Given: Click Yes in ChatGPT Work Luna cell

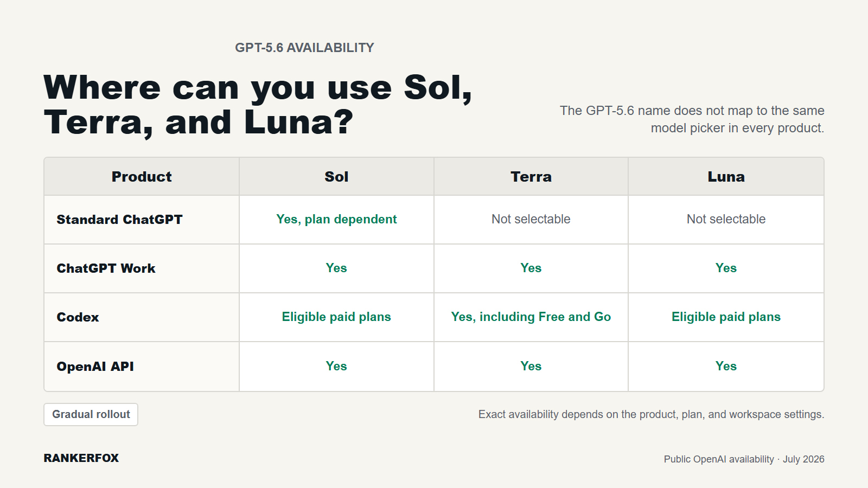Looking at the screenshot, I should (726, 268).
